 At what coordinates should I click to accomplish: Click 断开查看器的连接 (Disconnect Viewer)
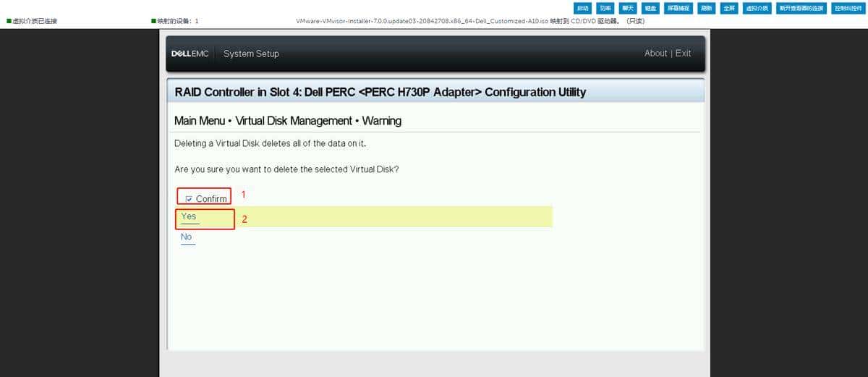pos(801,8)
